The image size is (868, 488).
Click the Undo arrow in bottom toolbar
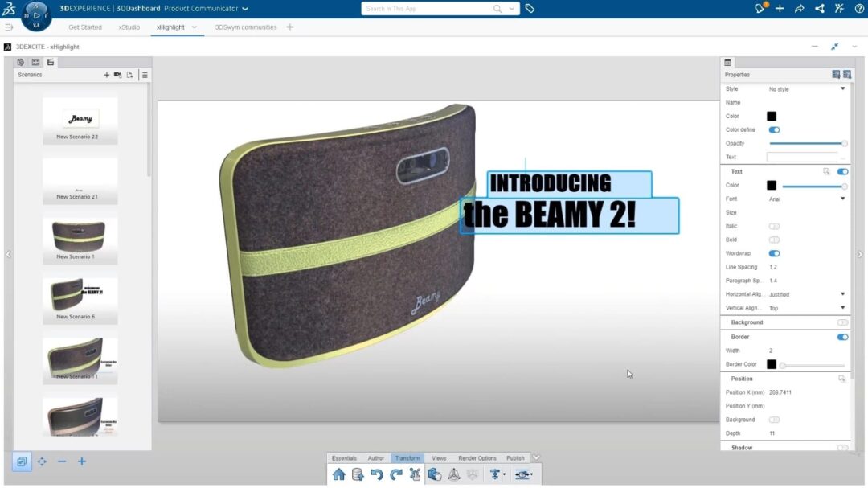pyautogui.click(x=376, y=474)
